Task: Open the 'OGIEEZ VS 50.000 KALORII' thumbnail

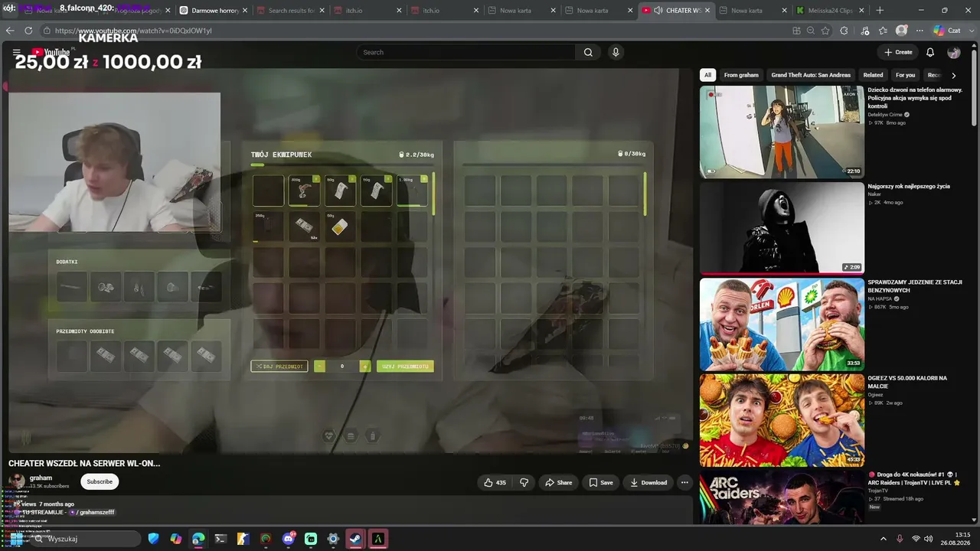Action: [x=782, y=420]
